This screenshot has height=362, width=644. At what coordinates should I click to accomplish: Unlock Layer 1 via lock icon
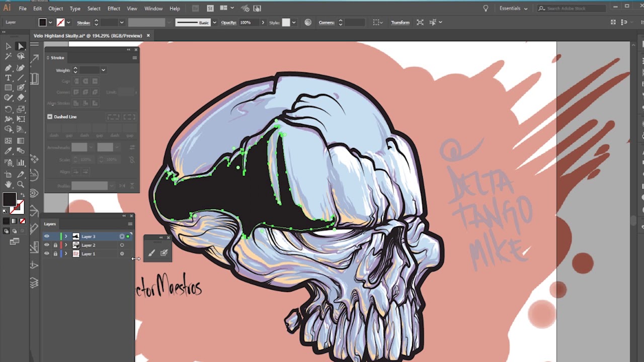point(55,254)
